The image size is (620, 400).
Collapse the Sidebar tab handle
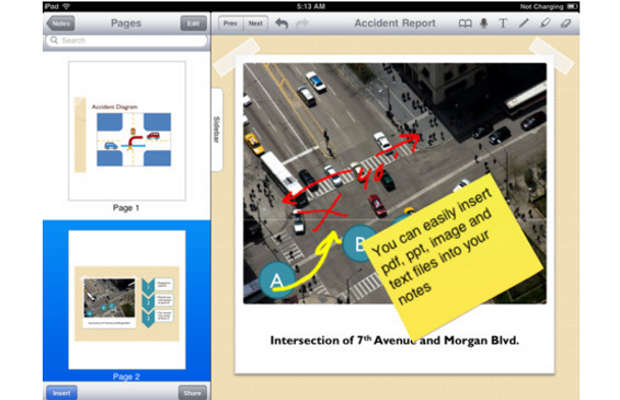pos(217,130)
